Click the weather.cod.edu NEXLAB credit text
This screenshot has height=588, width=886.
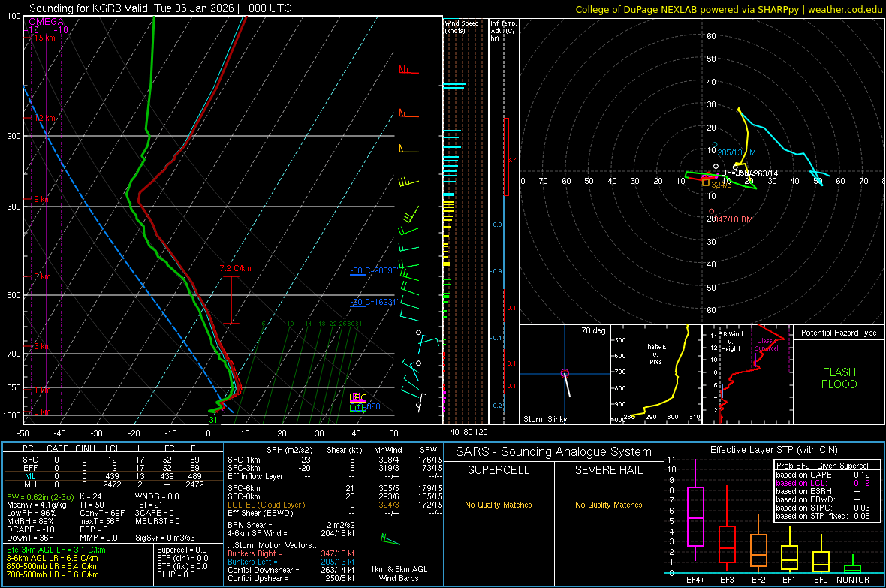[x=729, y=9]
